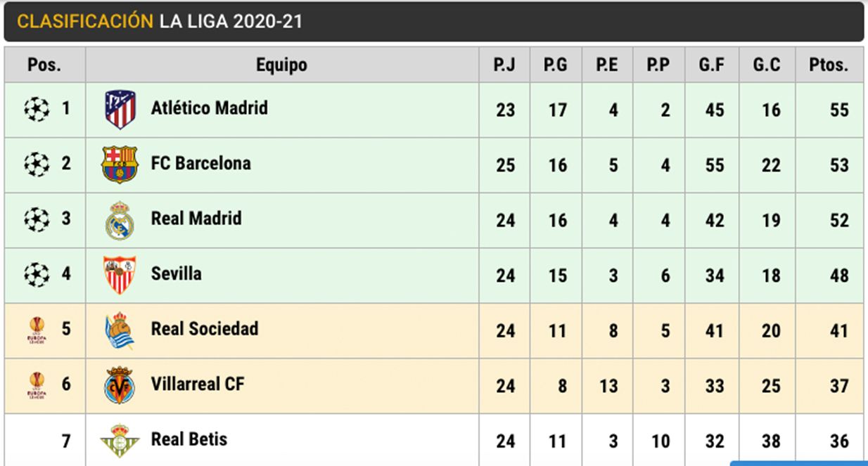Sort table by Ptos. column header
Screen dimensions: 868x466
pyautogui.click(x=829, y=65)
